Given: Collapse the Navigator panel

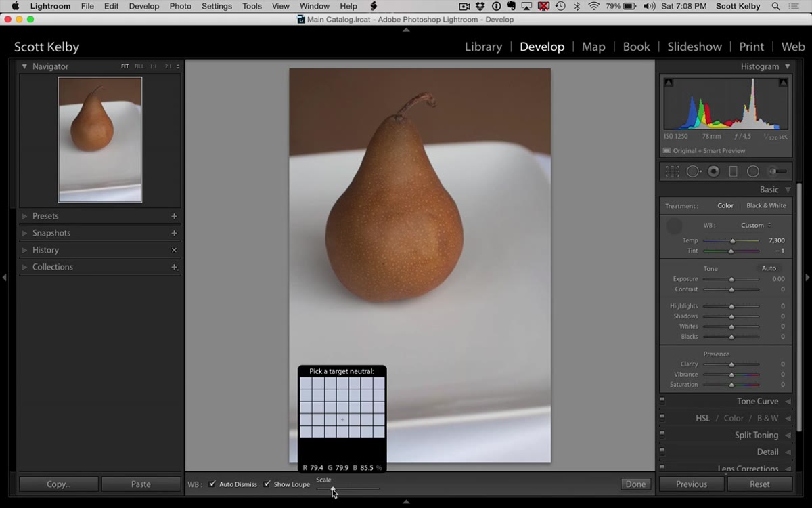Looking at the screenshot, I should click(24, 66).
